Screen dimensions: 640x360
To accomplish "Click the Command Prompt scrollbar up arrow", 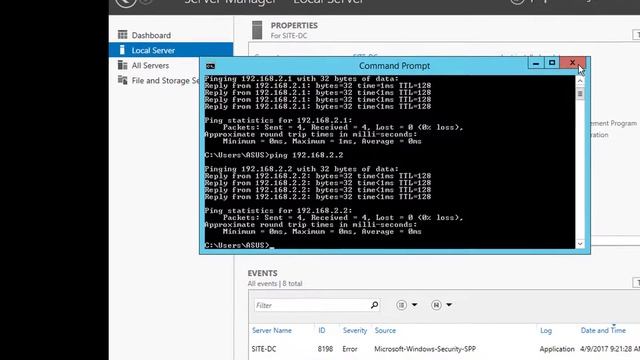I will 580,81.
